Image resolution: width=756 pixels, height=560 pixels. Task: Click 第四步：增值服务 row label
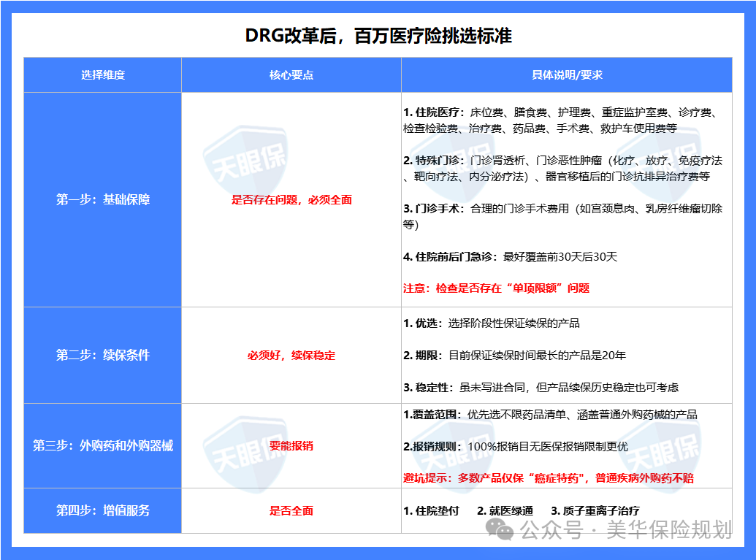click(102, 511)
